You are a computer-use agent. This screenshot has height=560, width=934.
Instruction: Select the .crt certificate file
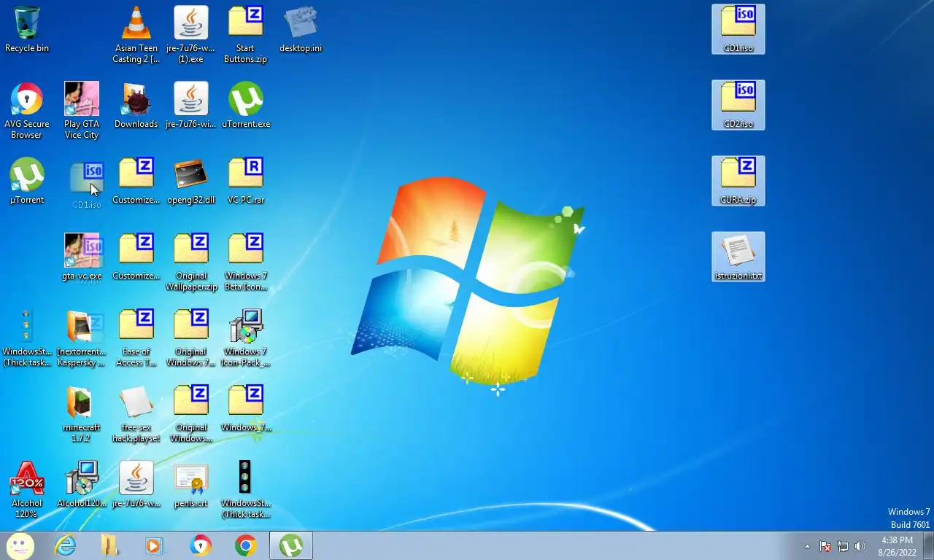(x=191, y=484)
